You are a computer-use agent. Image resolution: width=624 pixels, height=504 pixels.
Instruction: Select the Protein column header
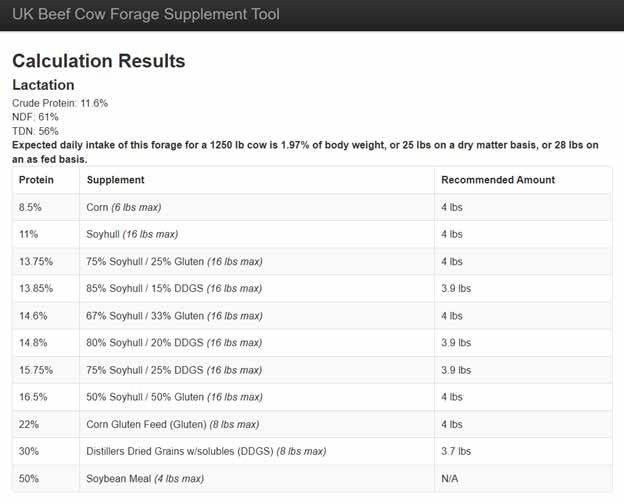point(36,180)
